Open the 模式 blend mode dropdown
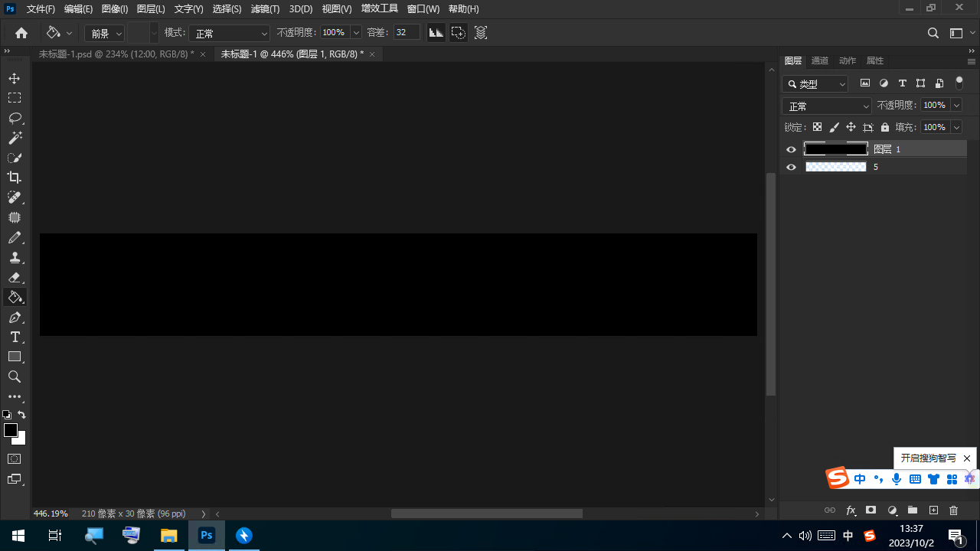Viewport: 980px width, 551px height. [230, 34]
